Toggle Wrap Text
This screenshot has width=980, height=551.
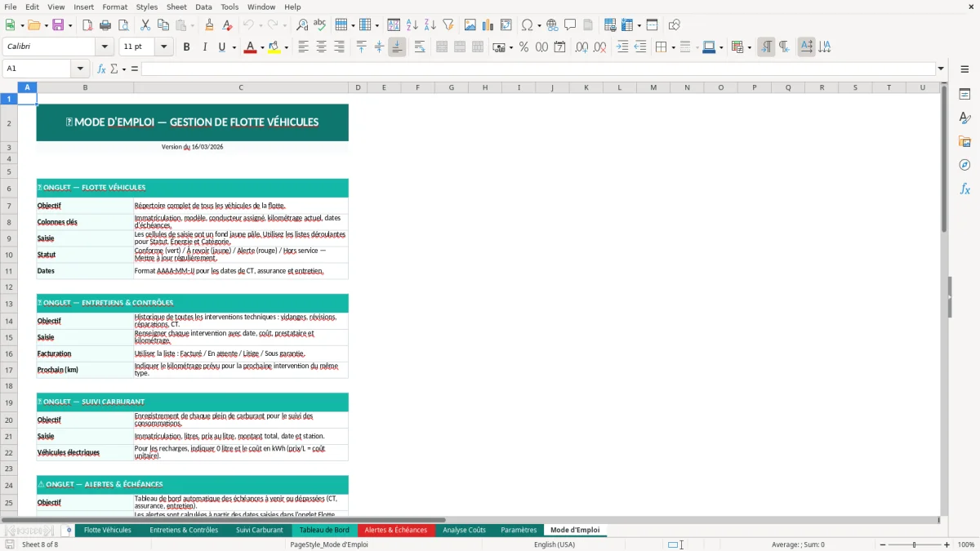coord(420,47)
